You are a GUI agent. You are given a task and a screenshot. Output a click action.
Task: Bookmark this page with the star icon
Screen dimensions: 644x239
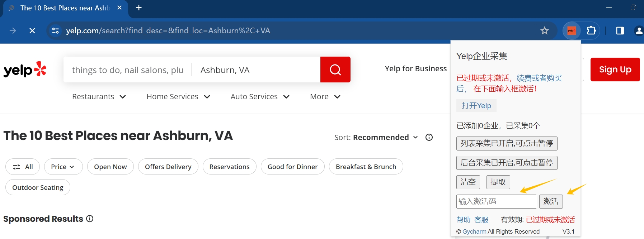tap(545, 31)
